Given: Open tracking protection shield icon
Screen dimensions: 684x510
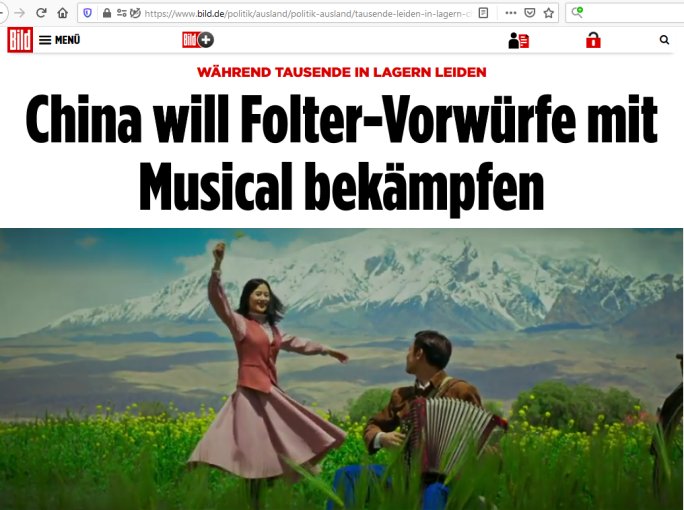Looking at the screenshot, I should [88, 13].
